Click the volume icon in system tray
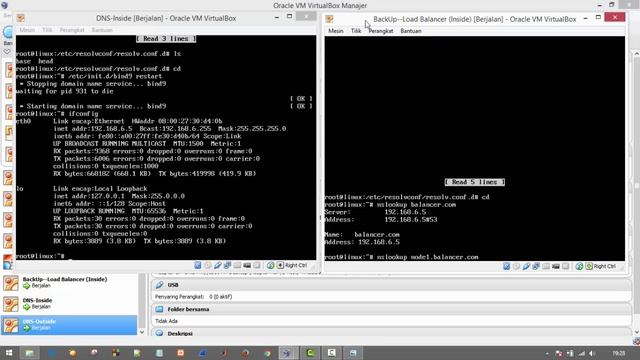Viewport: 640px width, 360px height. tap(592, 353)
